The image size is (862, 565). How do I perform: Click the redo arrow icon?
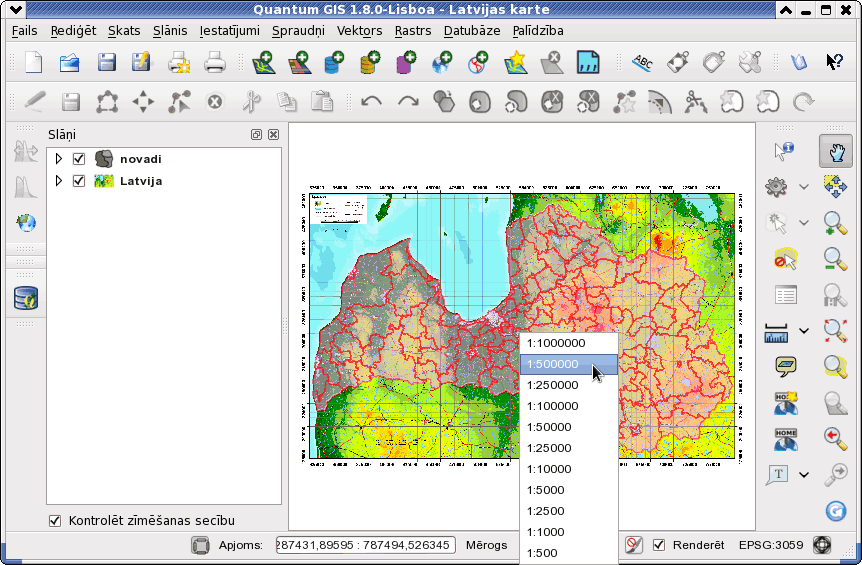(408, 101)
